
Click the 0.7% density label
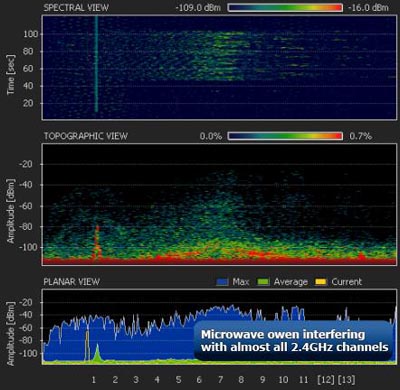tap(360, 136)
